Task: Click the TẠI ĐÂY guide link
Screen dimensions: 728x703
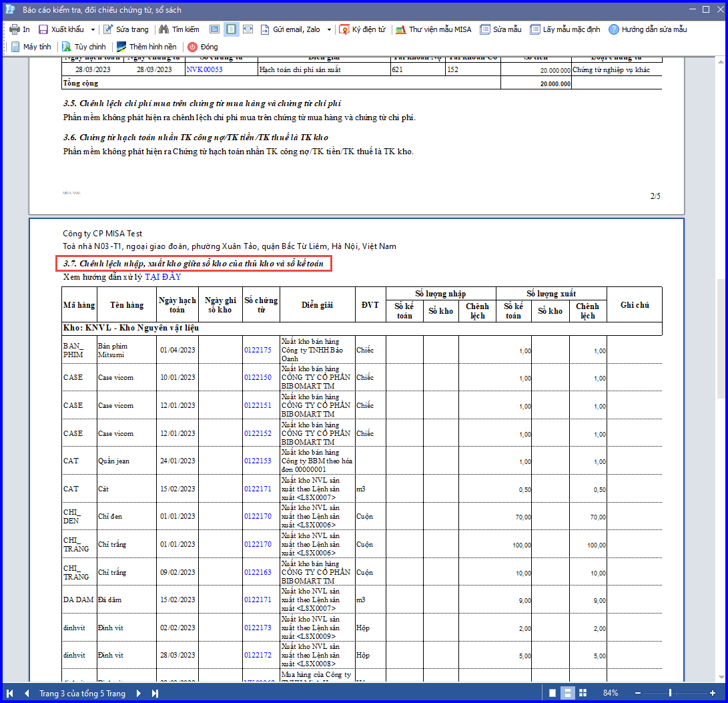Action: click(163, 277)
